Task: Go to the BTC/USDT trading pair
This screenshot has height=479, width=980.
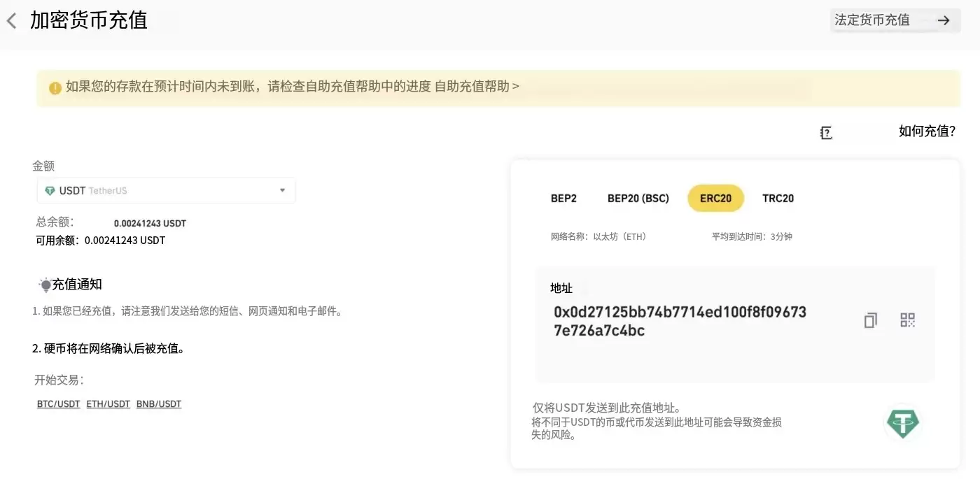Action: point(58,404)
